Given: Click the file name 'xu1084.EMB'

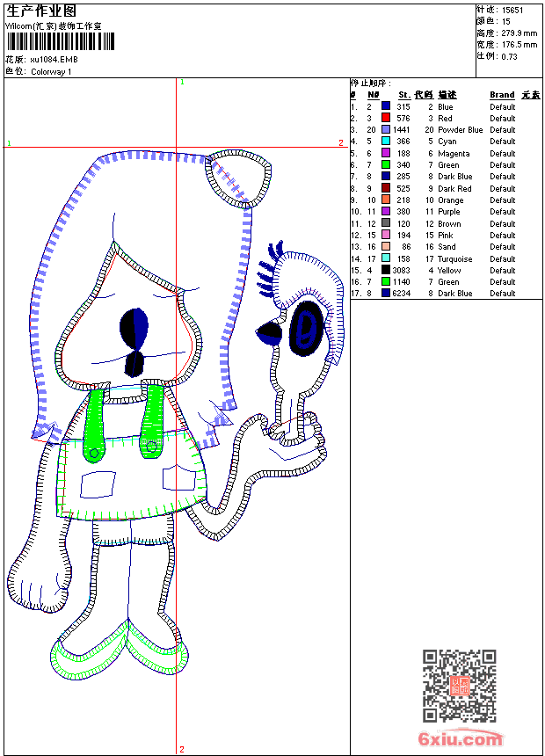Looking at the screenshot, I should (x=54, y=60).
